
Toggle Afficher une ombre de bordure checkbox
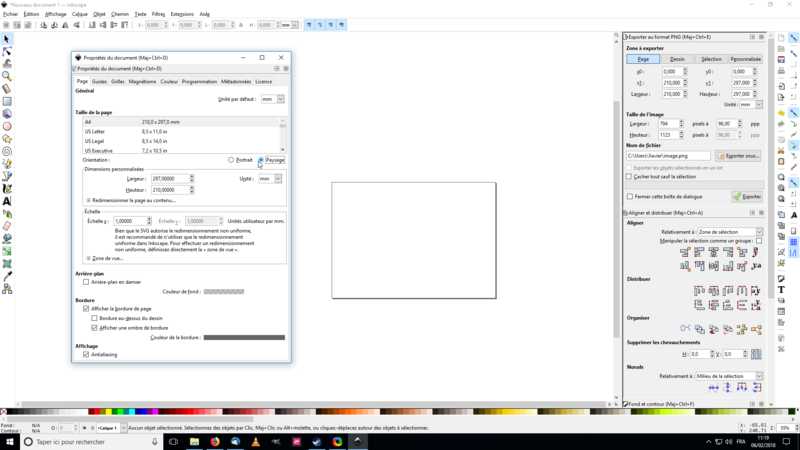pos(94,328)
